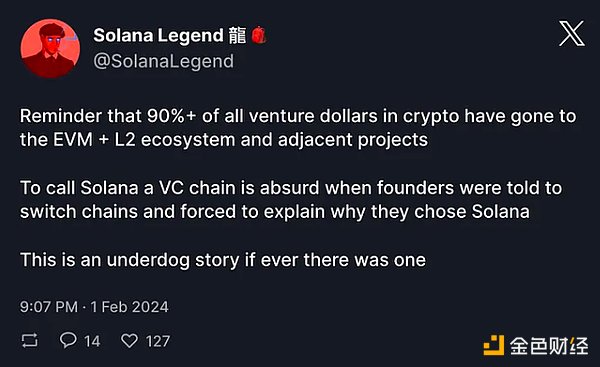This screenshot has height=367, width=600.
Task: Click the 1 Feb 2024 date
Action: [x=129, y=307]
